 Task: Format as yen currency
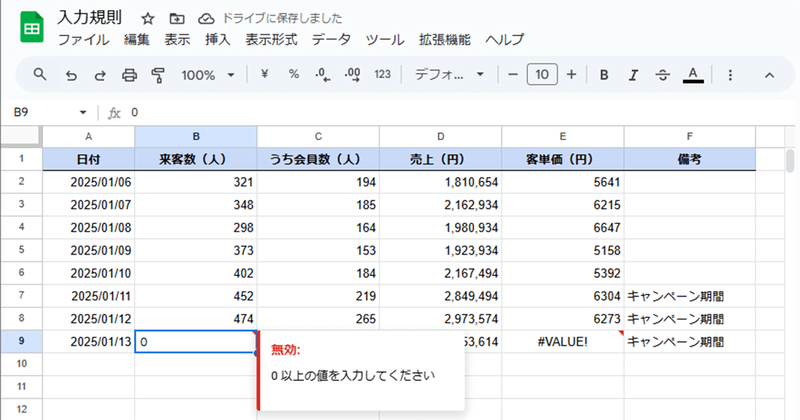(264, 75)
